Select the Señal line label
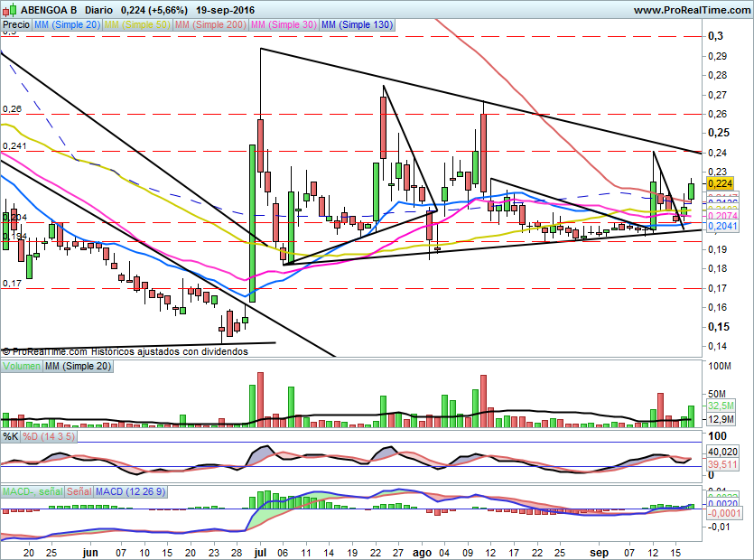This screenshot has width=754, height=560. tap(79, 491)
